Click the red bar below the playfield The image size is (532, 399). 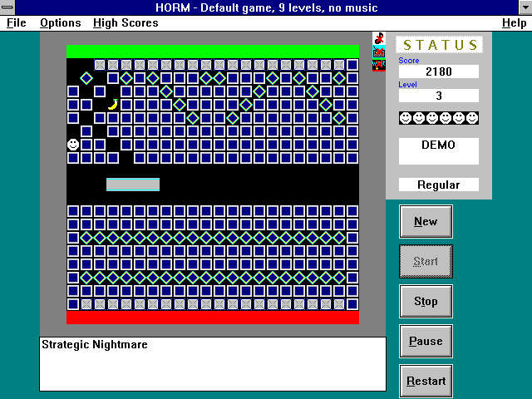pyautogui.click(x=213, y=318)
